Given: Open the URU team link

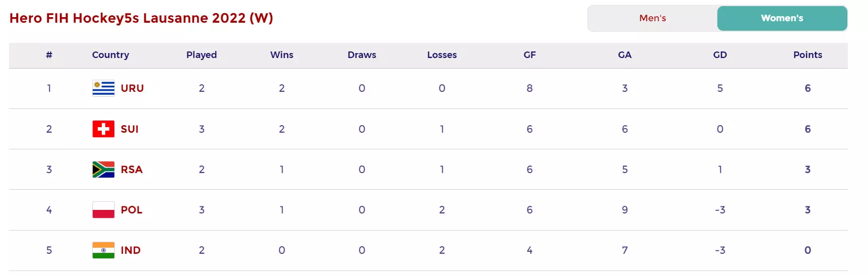Looking at the screenshot, I should tap(132, 88).
